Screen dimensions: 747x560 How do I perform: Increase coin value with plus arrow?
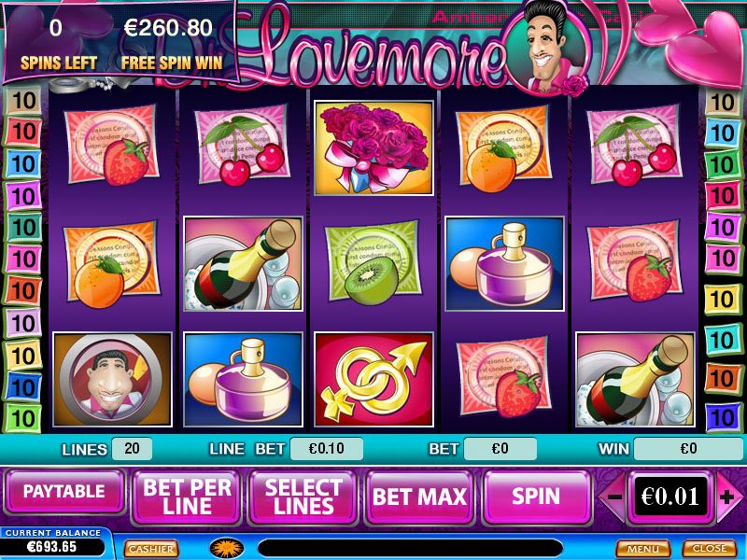[727, 497]
